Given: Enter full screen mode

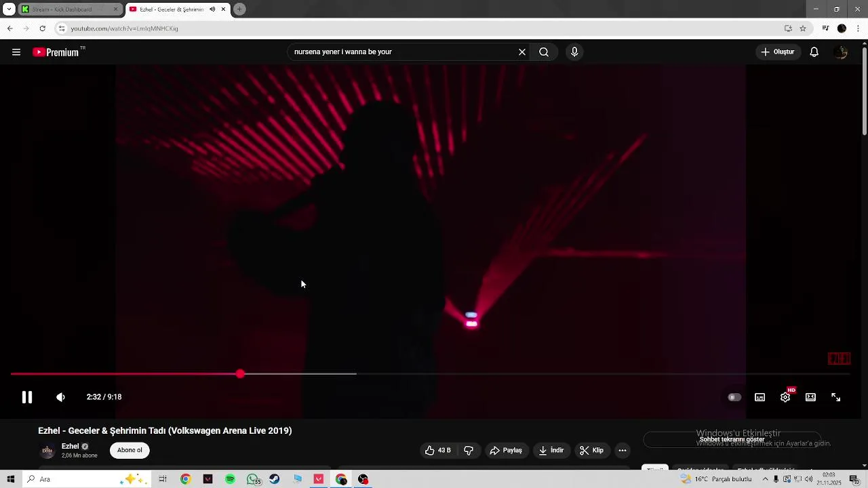Looking at the screenshot, I should pyautogui.click(x=836, y=397).
